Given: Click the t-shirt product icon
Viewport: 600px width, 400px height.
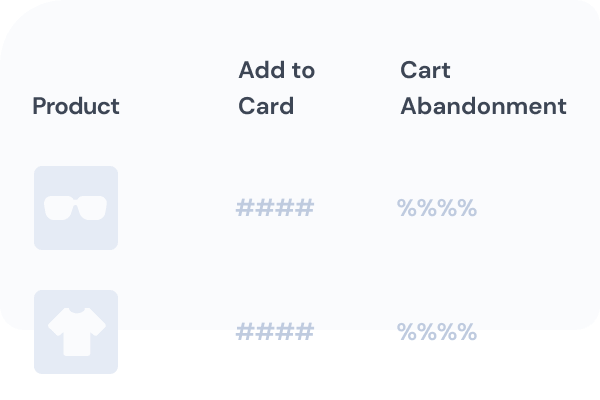Looking at the screenshot, I should pos(77,331).
